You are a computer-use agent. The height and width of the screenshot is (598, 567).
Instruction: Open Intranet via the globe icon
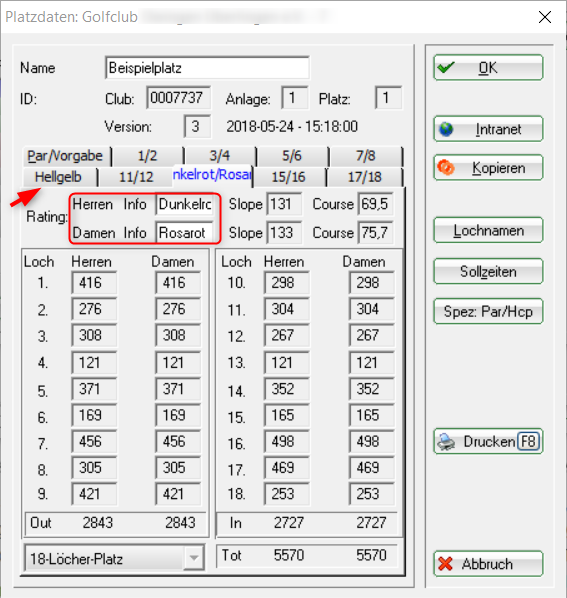coord(445,129)
